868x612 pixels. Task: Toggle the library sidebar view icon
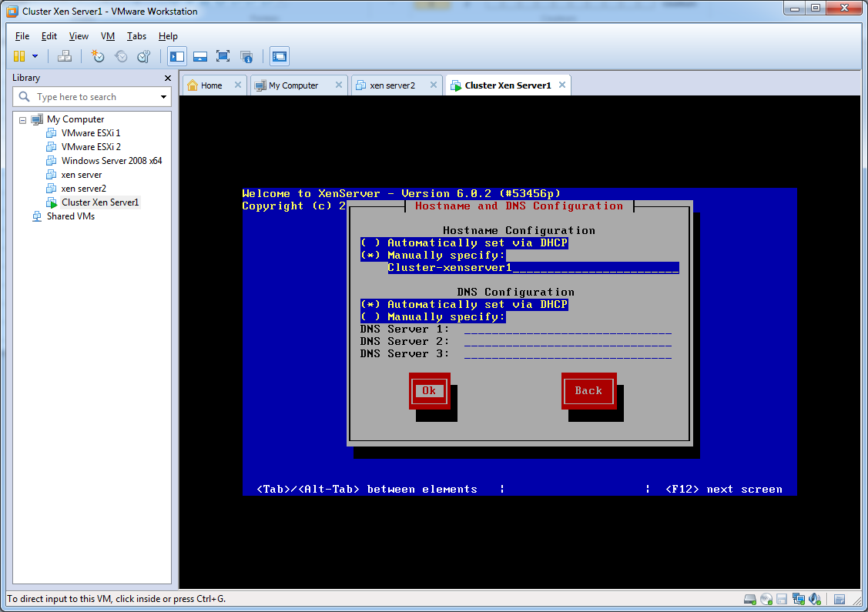(x=177, y=56)
